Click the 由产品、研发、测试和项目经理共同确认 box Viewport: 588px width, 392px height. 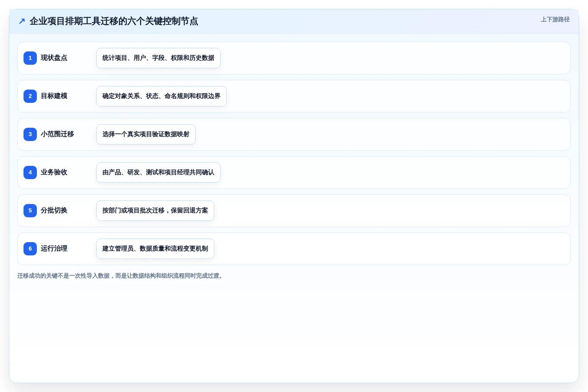tap(158, 172)
